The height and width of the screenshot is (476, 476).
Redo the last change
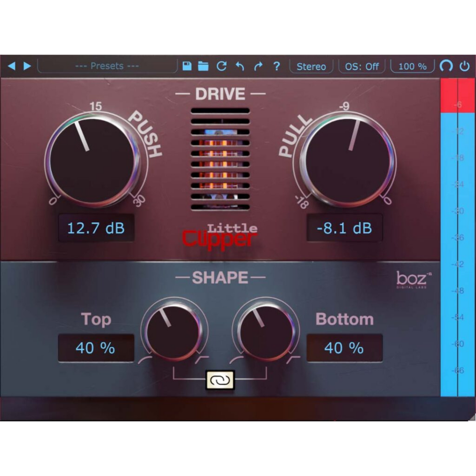coord(258,66)
